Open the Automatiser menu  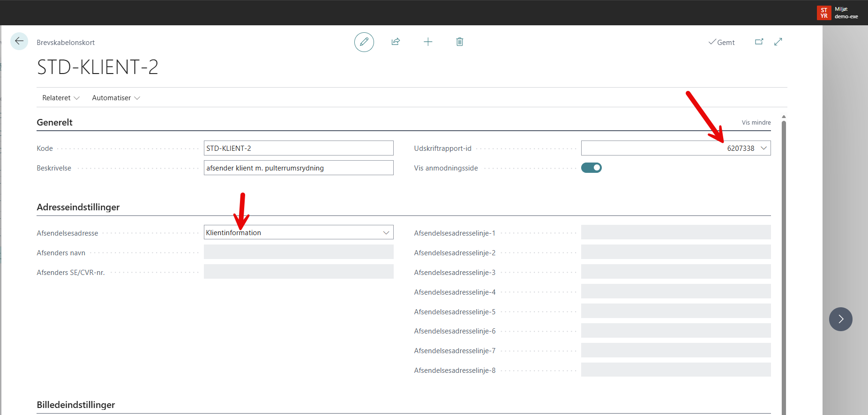tap(116, 98)
